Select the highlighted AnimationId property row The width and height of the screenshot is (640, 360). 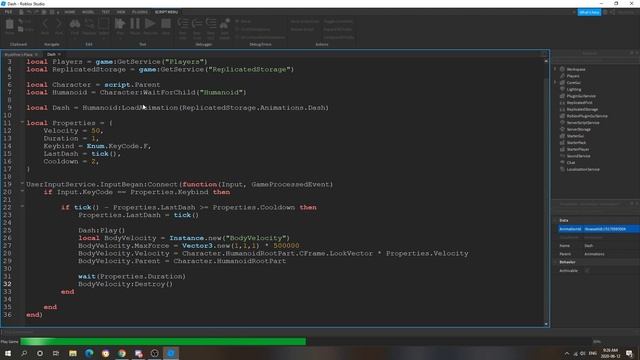pos(599,229)
